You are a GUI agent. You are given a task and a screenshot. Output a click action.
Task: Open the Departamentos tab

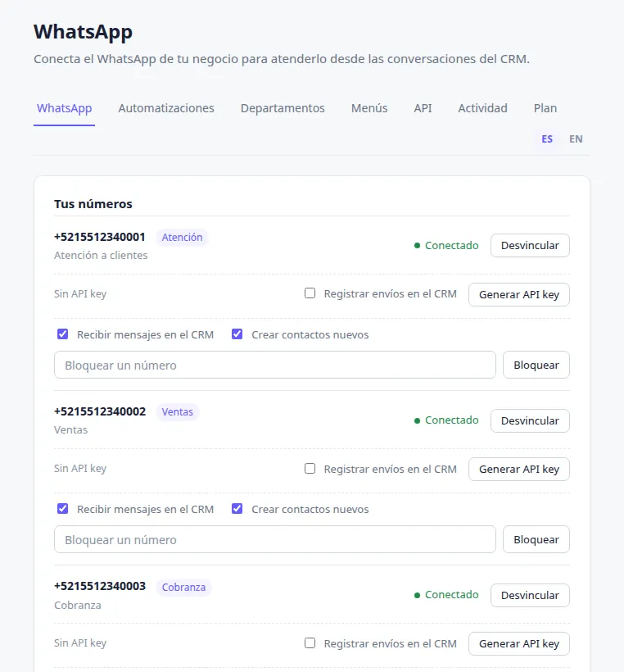(x=283, y=108)
